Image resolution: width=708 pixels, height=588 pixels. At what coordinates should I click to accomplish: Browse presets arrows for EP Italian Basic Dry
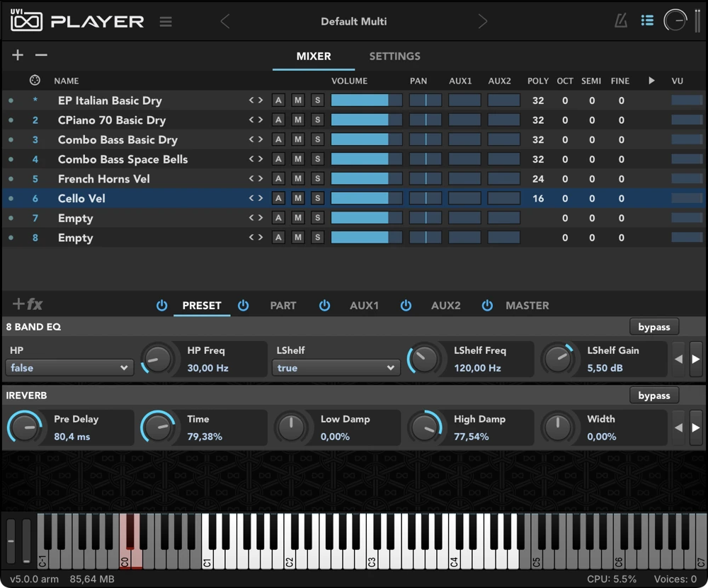click(x=256, y=100)
